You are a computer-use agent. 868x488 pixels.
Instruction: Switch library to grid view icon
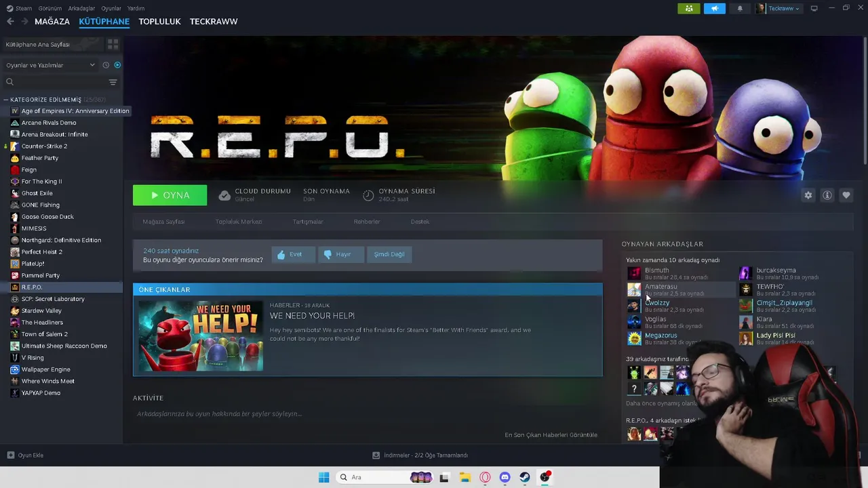click(x=113, y=44)
